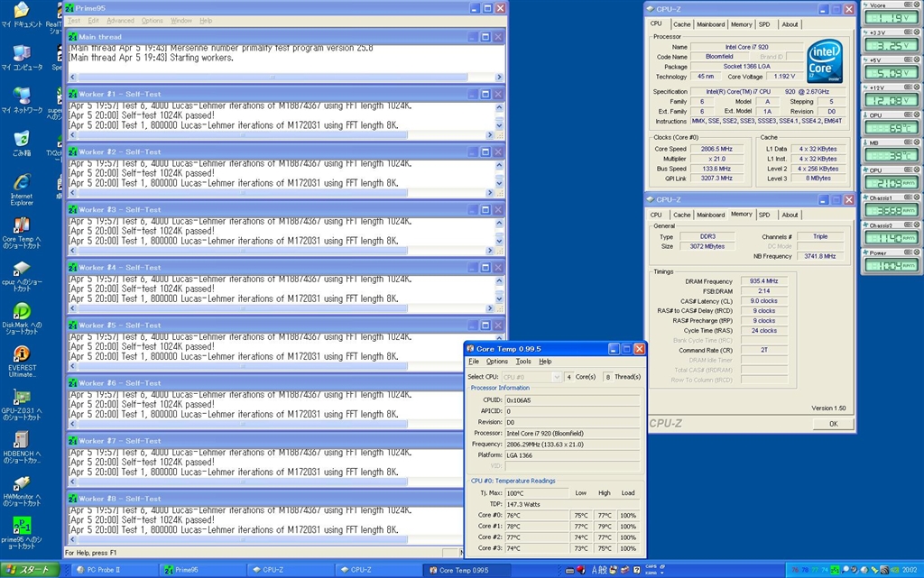The image size is (924, 578).
Task: Launch EVEREST Ultimate from desktop
Action: (21, 354)
